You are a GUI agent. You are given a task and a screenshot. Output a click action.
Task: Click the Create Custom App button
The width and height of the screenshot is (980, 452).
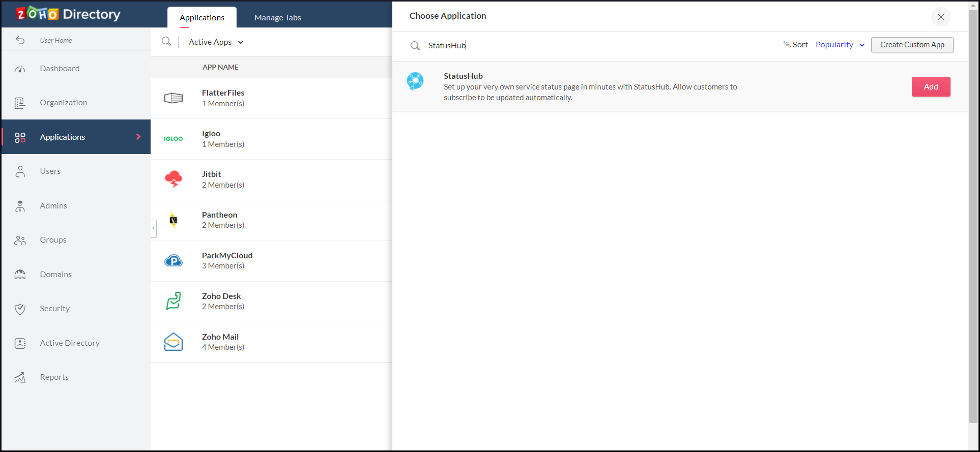[912, 45]
